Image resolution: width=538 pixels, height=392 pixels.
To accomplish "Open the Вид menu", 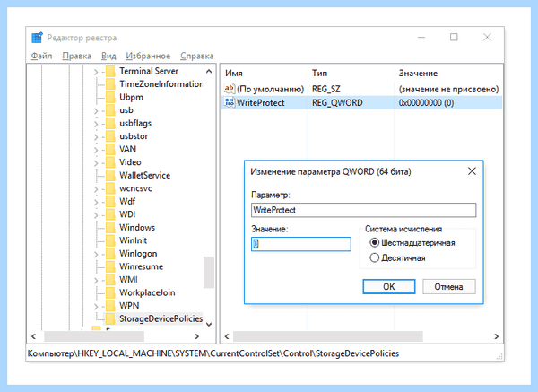I will pos(108,56).
